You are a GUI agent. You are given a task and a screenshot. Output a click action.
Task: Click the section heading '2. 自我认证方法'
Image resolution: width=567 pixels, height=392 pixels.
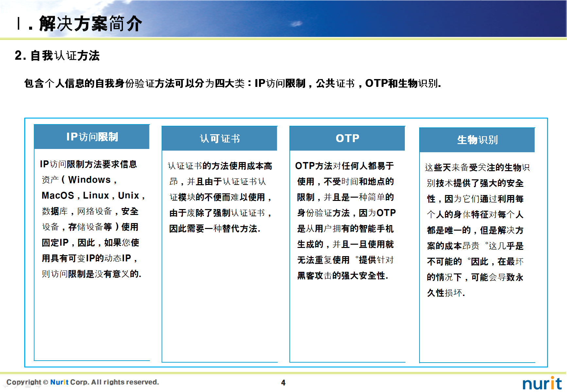point(57,56)
